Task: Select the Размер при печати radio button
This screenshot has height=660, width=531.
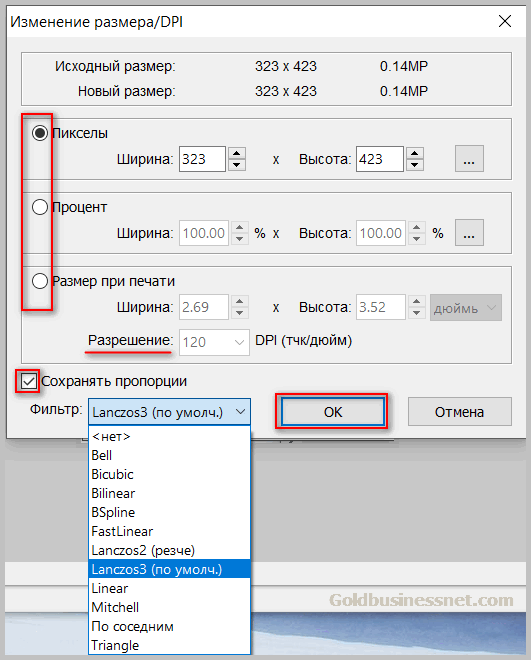Action: 40,281
